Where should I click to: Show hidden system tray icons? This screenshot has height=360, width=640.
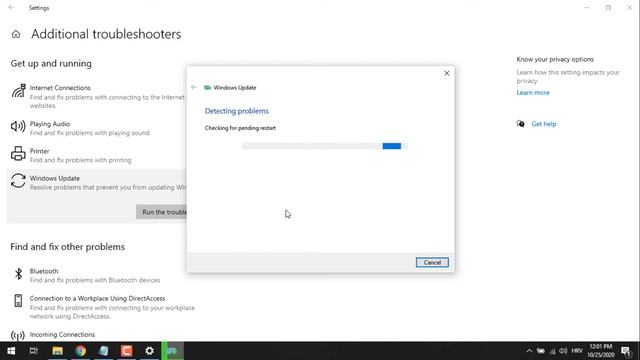tap(529, 351)
